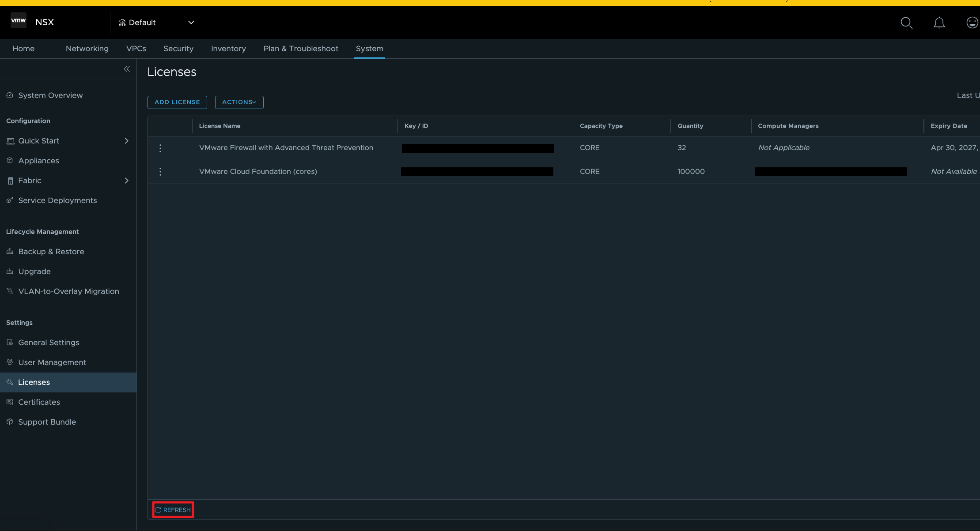Screen dimensions: 980x531
Task: Click the Quick Start laptop icon
Action: [10, 141]
